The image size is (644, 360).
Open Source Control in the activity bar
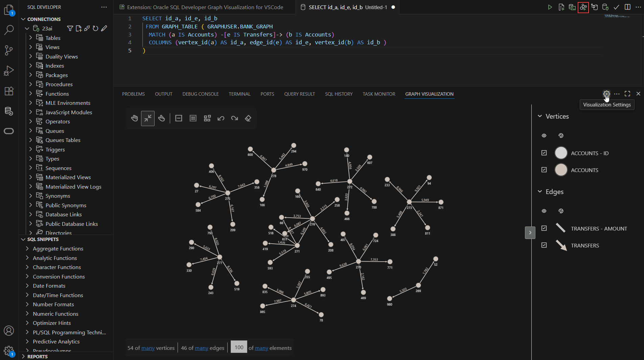[9, 50]
